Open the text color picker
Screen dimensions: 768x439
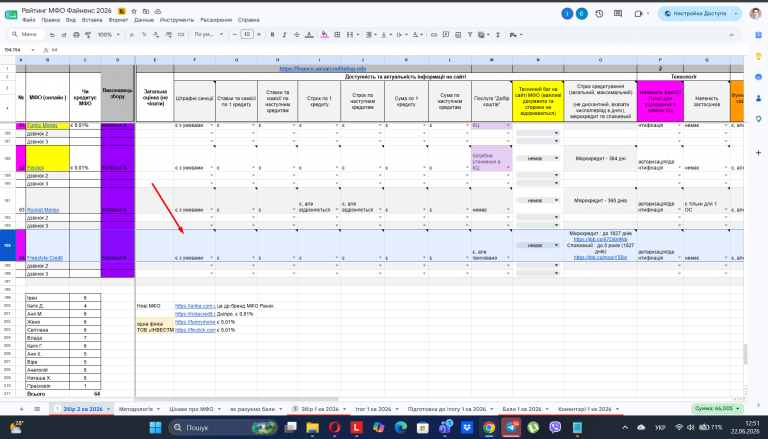(x=309, y=35)
